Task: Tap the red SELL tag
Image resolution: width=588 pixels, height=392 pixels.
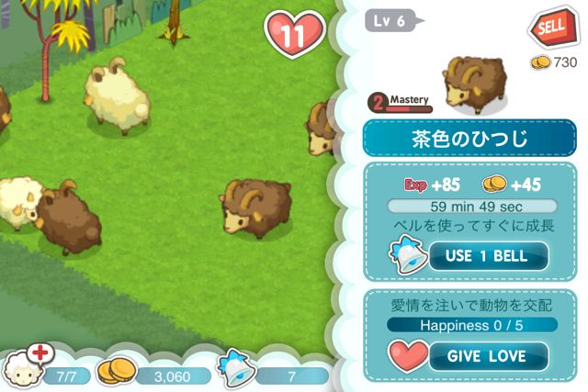Action: (551, 27)
